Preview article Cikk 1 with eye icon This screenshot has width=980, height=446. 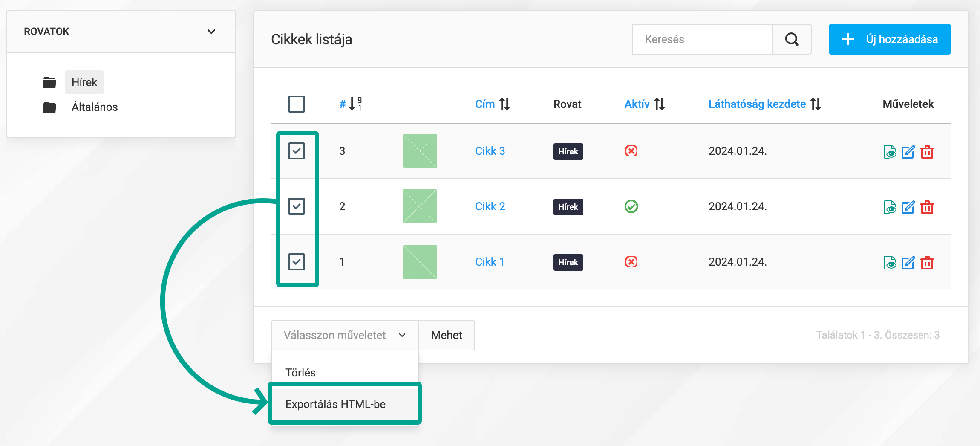[890, 263]
